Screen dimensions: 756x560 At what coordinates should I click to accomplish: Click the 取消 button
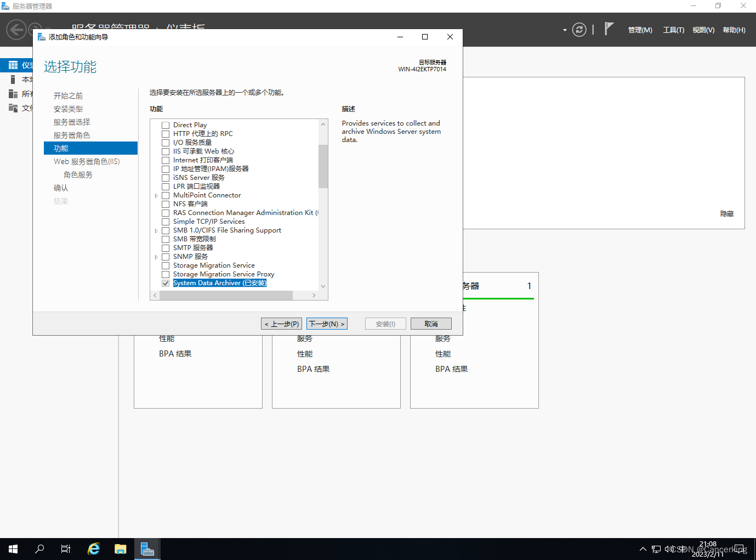(431, 324)
